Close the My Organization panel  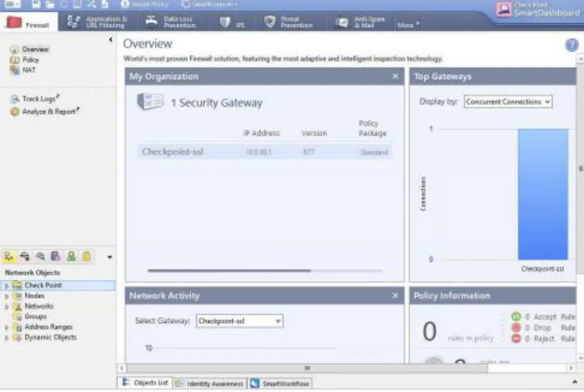(x=395, y=76)
